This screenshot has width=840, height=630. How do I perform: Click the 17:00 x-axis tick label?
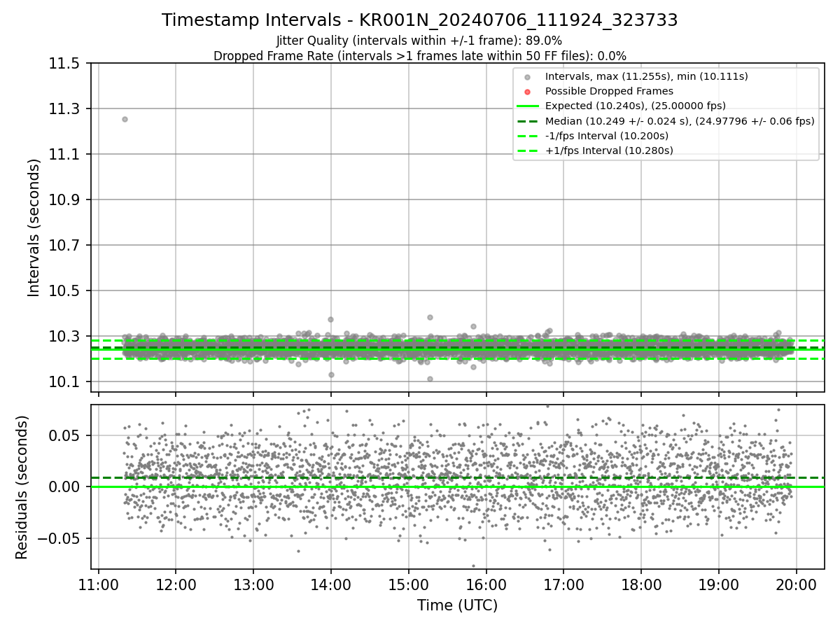[x=563, y=584]
